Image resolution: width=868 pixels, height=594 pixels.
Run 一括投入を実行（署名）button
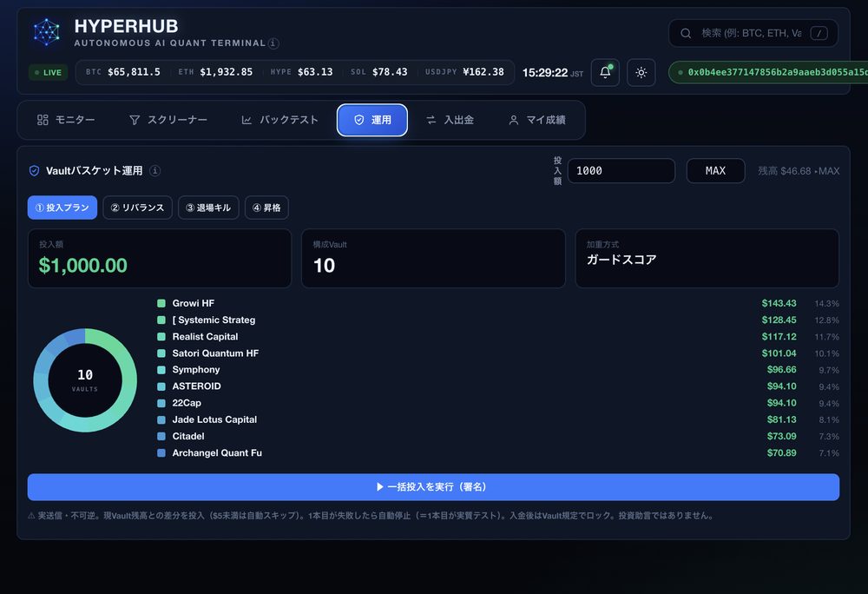[433, 487]
